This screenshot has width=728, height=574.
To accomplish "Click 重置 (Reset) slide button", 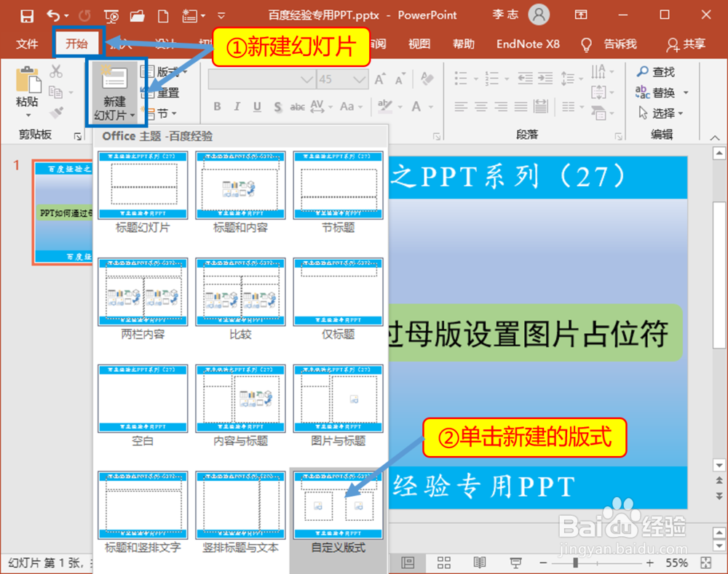I will click(161, 93).
